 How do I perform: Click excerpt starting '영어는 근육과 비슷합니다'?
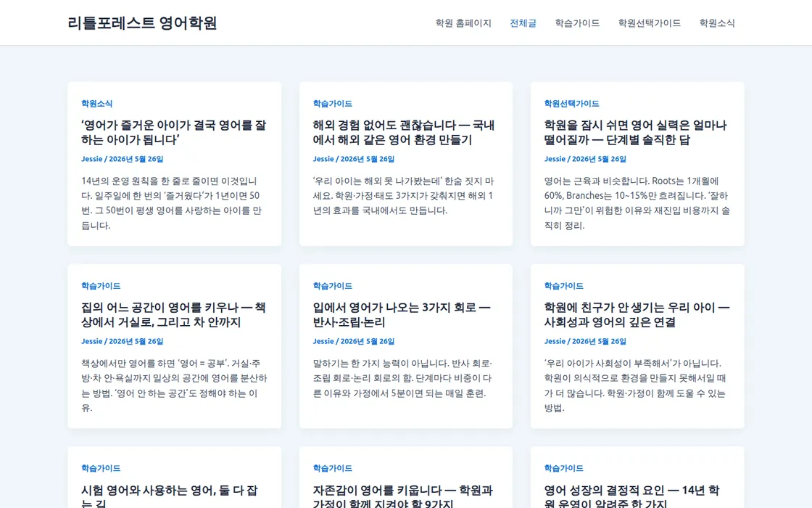[637, 203]
